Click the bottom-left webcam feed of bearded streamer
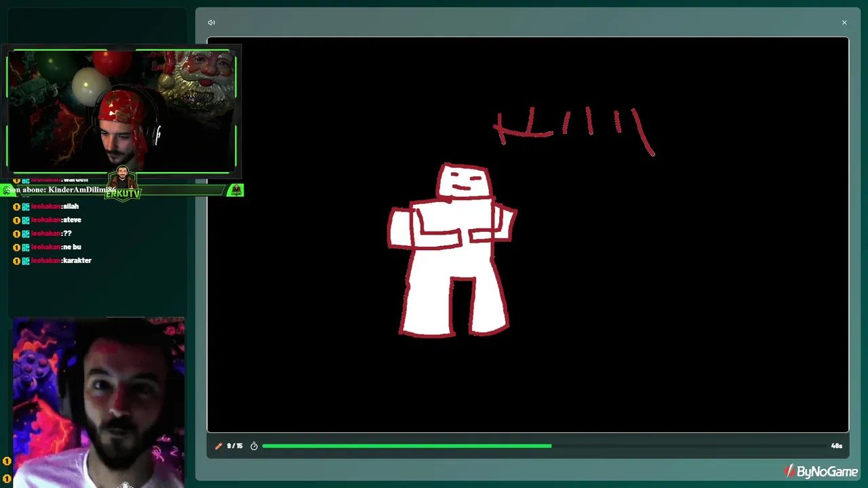This screenshot has height=488, width=868. pyautogui.click(x=98, y=403)
